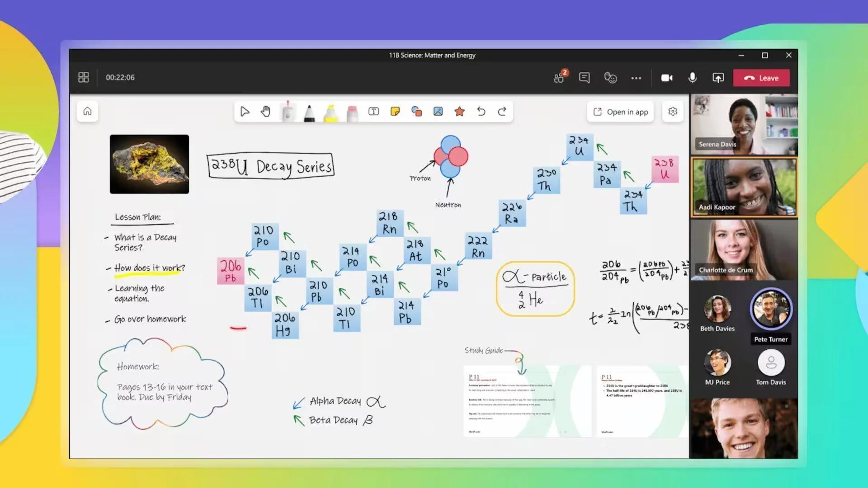Image resolution: width=868 pixels, height=488 pixels.
Task: Select the pen/marker drawing tool
Action: 309,112
